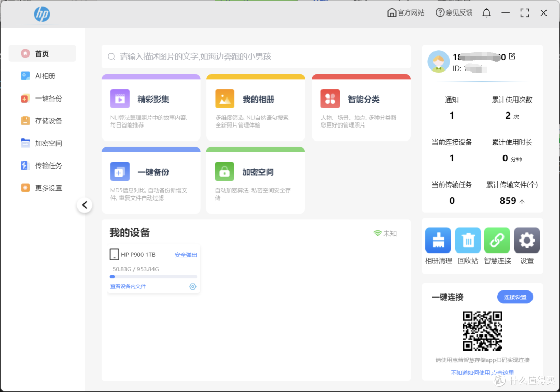Click 累计使用次数 statistic
Viewport: 560px width, 392px height.
[x=512, y=108]
